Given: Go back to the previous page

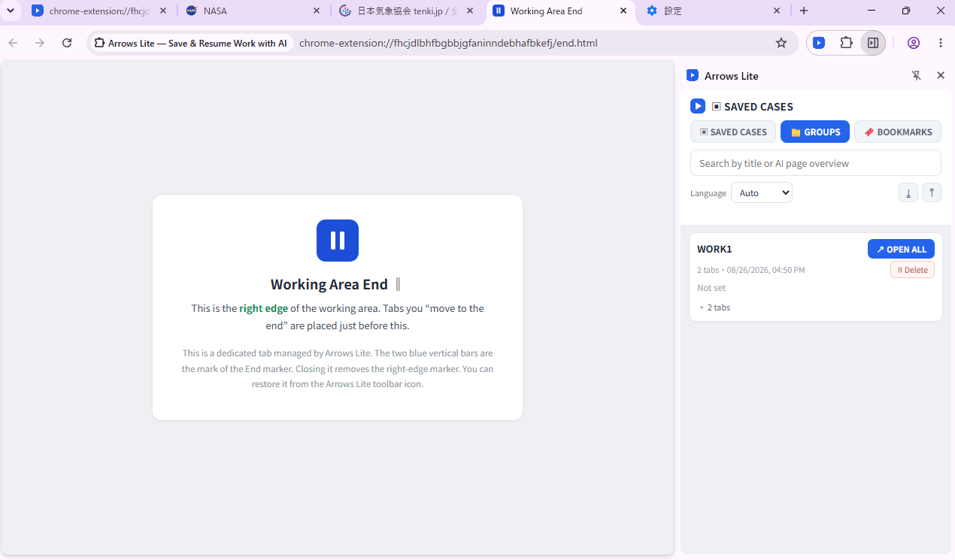Looking at the screenshot, I should click(13, 43).
